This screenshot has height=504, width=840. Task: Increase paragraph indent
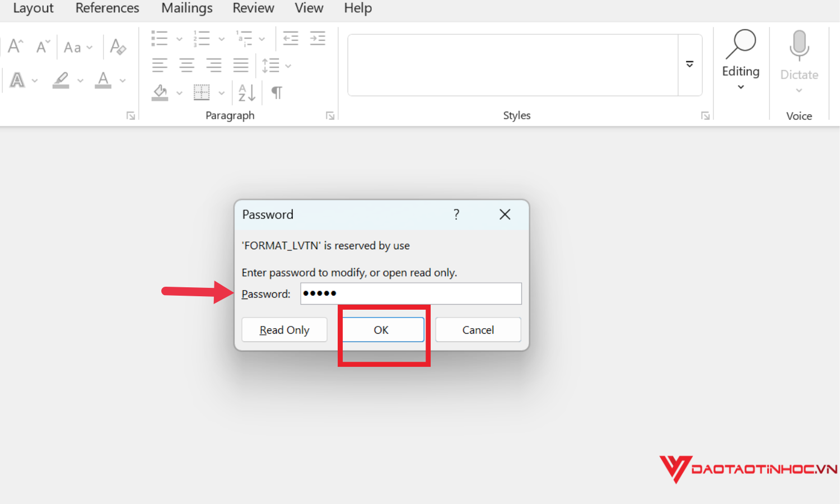(x=318, y=39)
